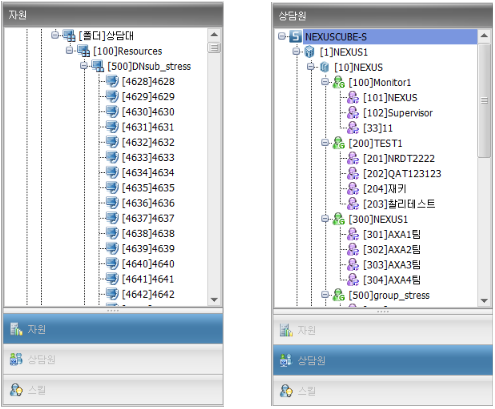
Task: Select the 상담원 tab in right panel
Action: [383, 360]
